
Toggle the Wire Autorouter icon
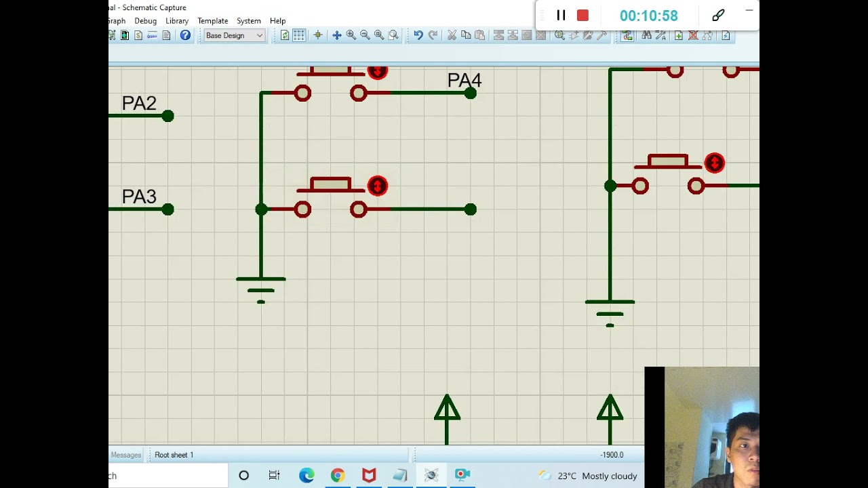[627, 35]
